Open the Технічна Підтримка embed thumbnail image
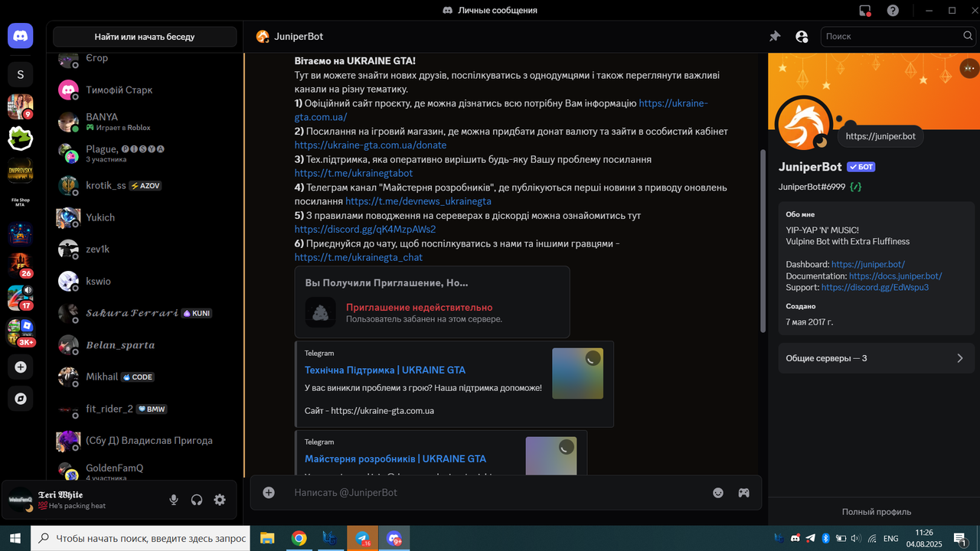 [x=577, y=373]
